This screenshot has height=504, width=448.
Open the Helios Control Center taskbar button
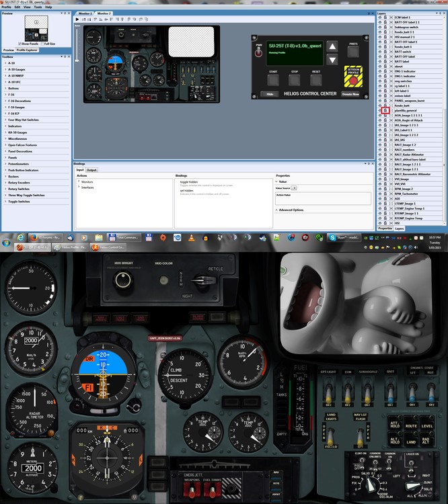[x=108, y=247]
